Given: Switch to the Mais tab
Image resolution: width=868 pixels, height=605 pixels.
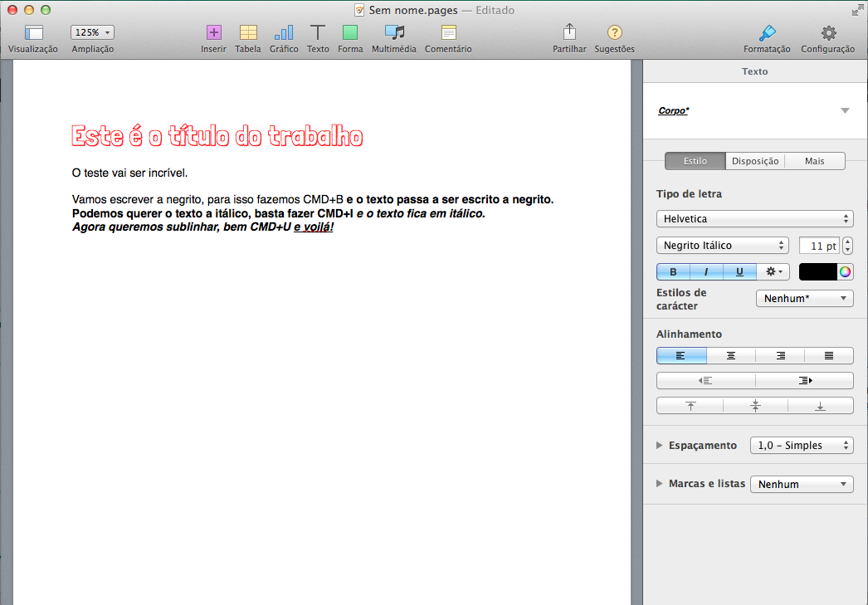Looking at the screenshot, I should coord(815,161).
